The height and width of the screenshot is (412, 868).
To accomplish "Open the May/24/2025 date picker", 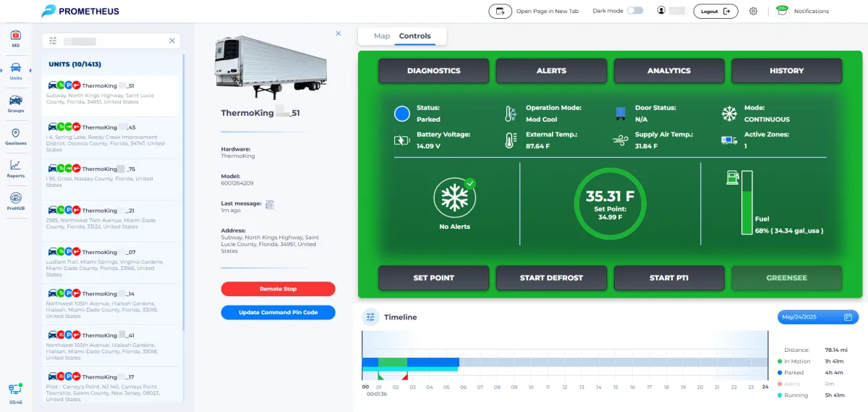I will [x=817, y=317].
